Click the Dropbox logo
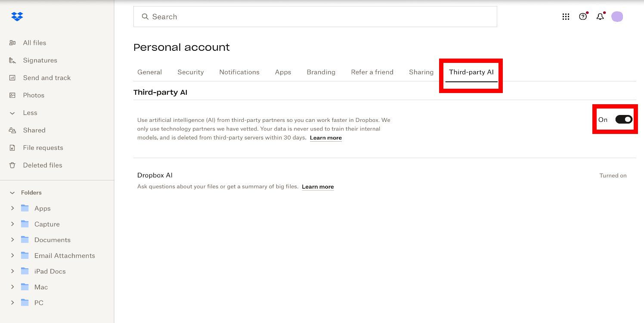Screen dimensions: 644x323 pyautogui.click(x=17, y=17)
